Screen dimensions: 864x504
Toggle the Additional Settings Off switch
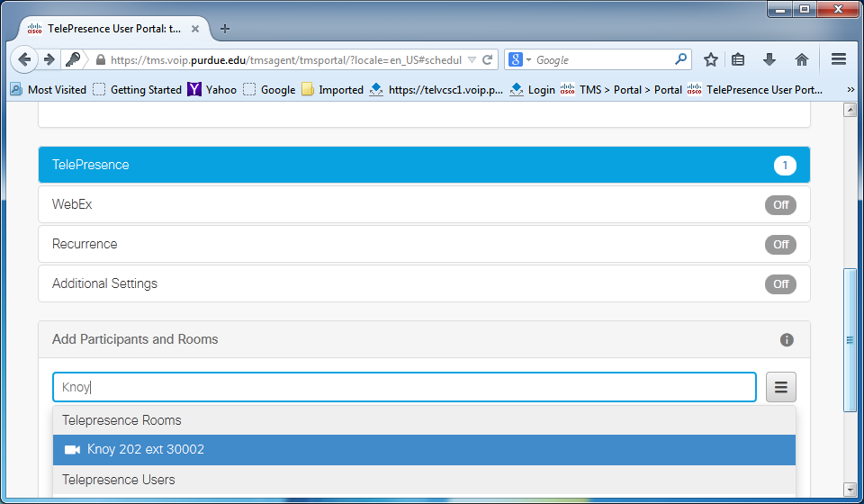(x=780, y=283)
